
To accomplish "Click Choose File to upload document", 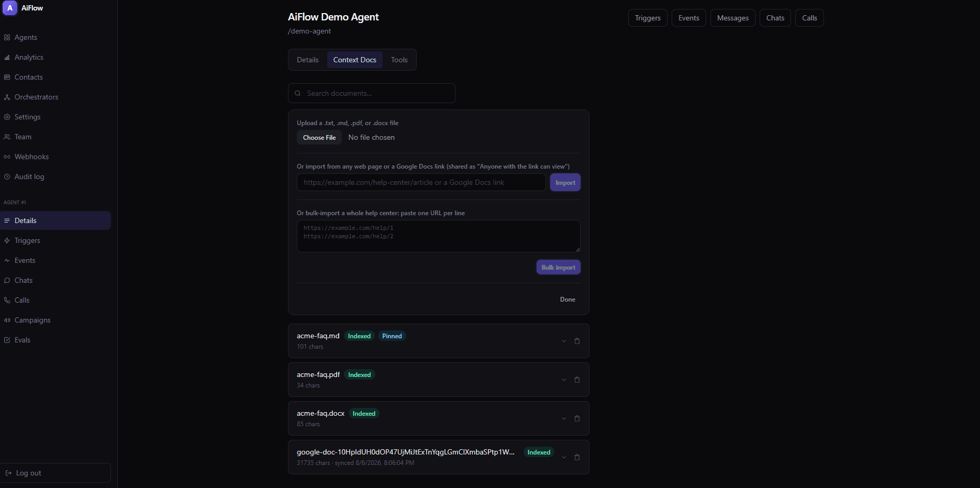I will pos(319,137).
